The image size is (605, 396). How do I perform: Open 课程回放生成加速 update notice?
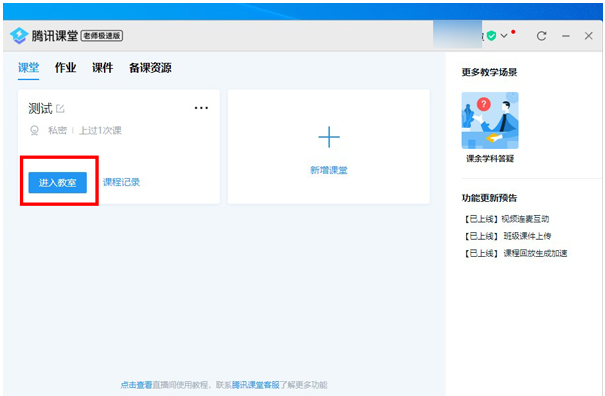click(x=516, y=253)
